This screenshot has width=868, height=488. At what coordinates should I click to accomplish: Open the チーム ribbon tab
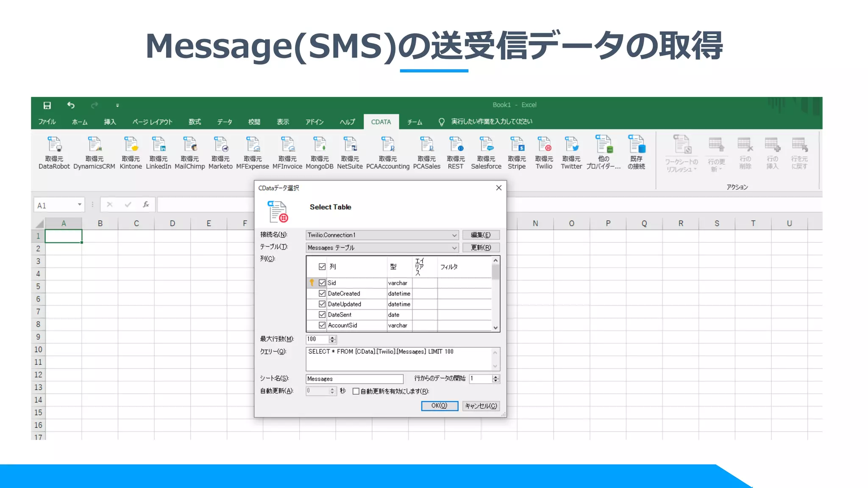tap(415, 122)
